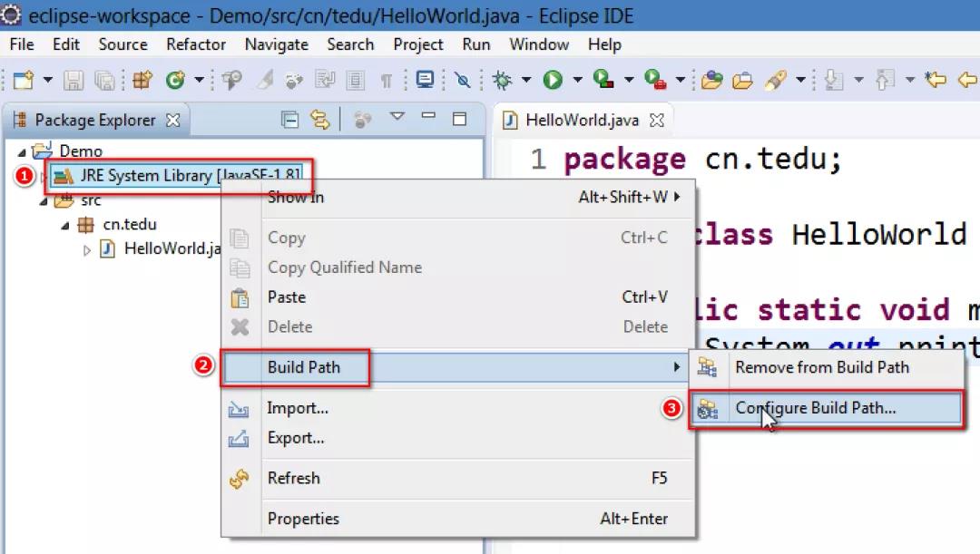Open the Refactor menu

(x=196, y=44)
